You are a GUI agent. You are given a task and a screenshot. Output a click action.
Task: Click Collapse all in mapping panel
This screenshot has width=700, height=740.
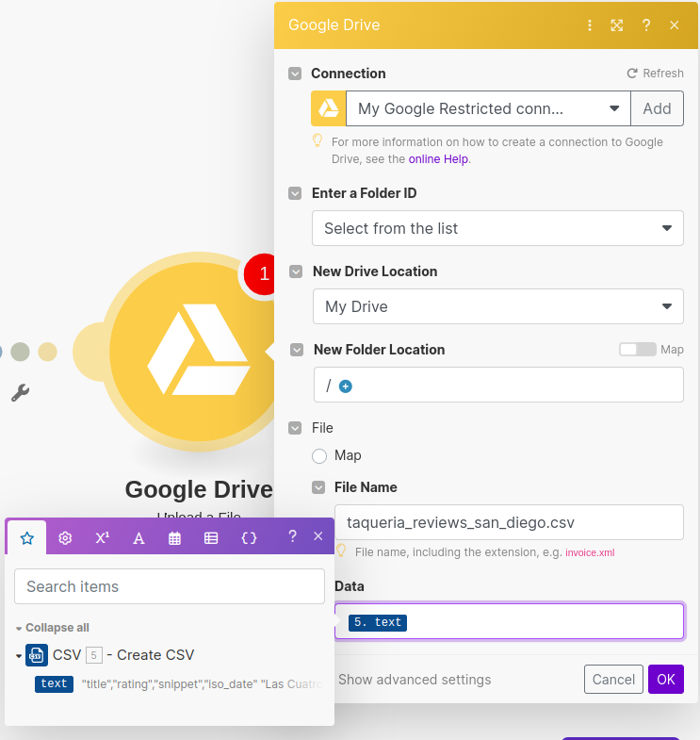pos(57,628)
